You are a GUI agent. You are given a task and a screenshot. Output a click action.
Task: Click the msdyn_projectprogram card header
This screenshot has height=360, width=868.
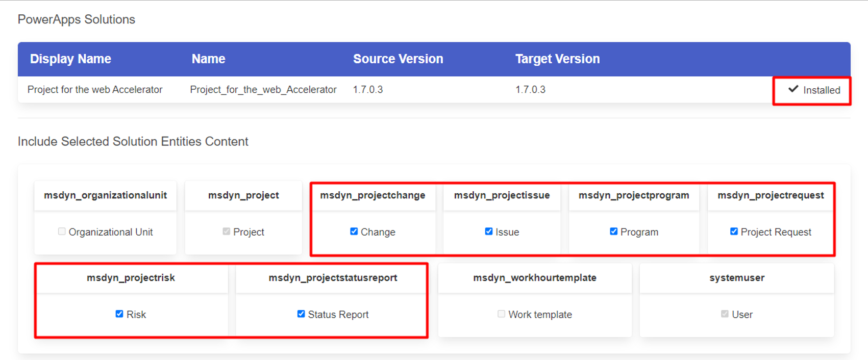634,195
